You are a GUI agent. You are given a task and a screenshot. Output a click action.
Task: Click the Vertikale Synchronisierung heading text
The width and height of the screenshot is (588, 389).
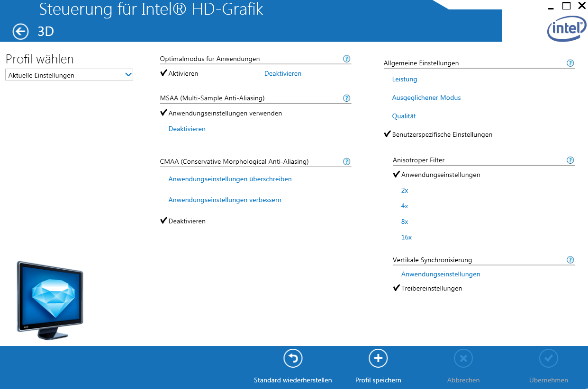tap(432, 260)
